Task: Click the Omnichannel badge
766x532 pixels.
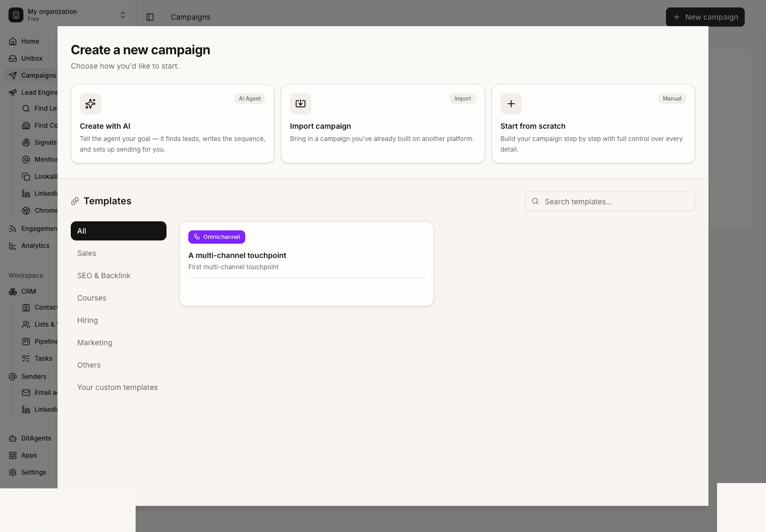Action: [217, 237]
